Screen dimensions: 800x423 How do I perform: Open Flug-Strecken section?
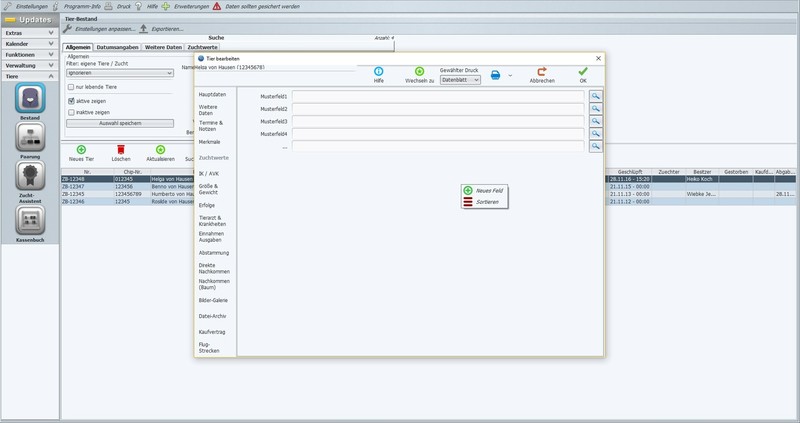pos(209,348)
